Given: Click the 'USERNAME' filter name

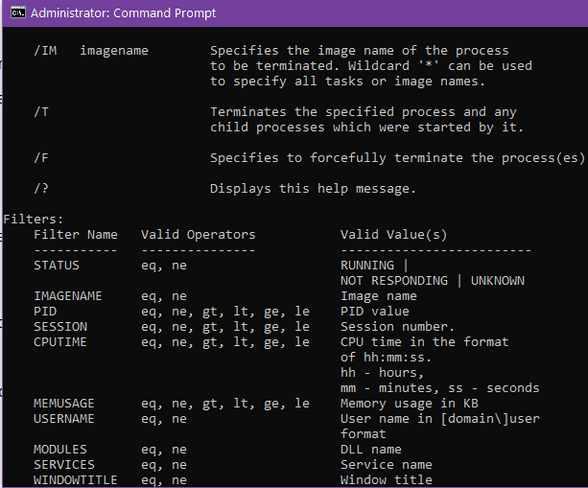Looking at the screenshot, I should tap(64, 419).
